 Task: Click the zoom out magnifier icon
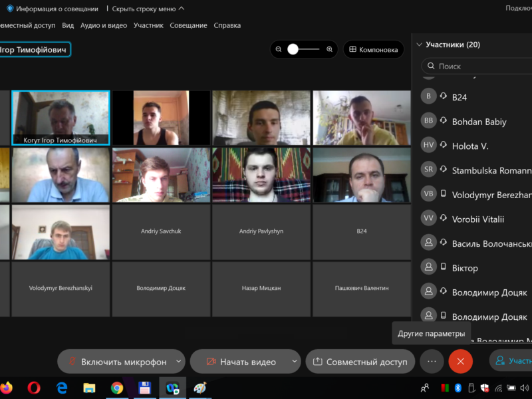click(279, 49)
